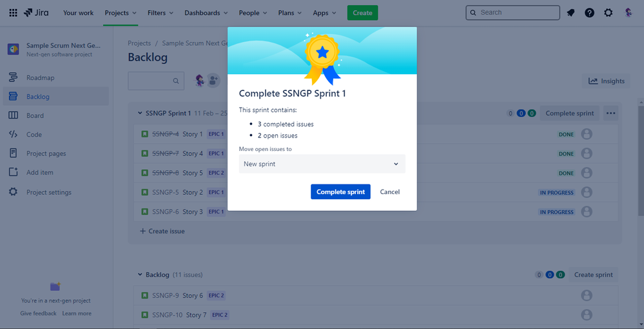The image size is (644, 329).
Task: Click the Roadmap sidebar icon
Action: [13, 77]
